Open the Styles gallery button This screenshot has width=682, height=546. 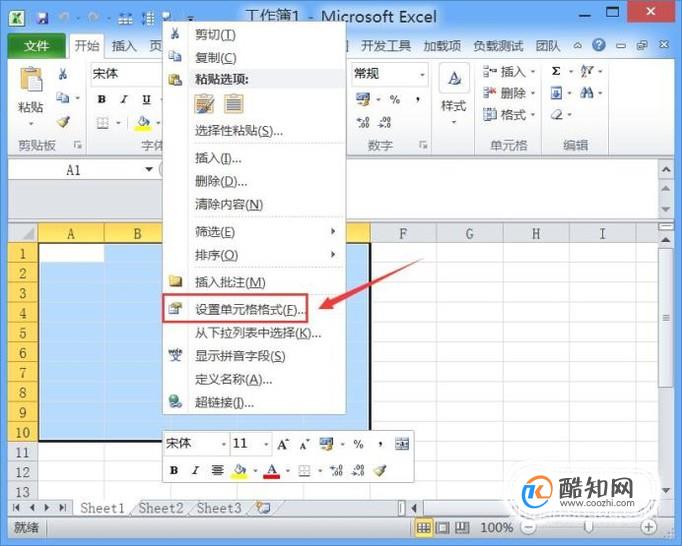coord(454,94)
